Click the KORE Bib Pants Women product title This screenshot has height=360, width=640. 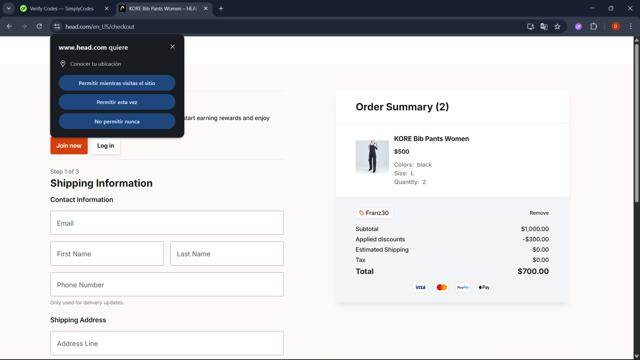(x=431, y=139)
